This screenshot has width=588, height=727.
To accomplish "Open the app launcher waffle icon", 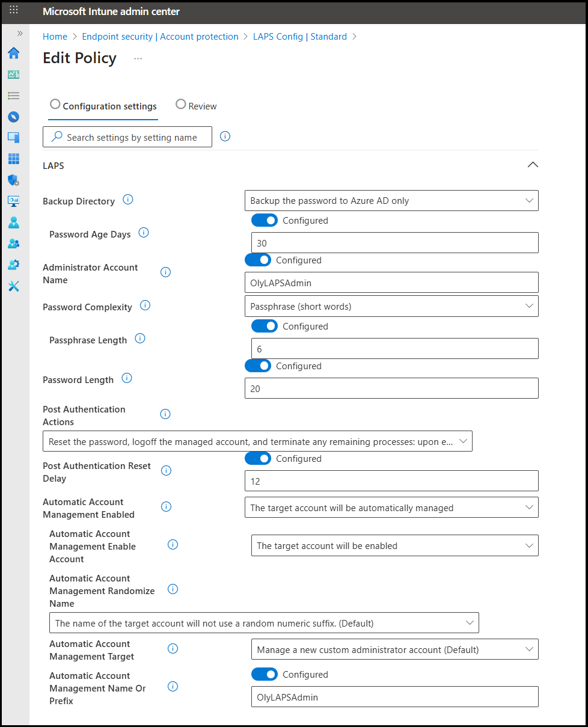I will coord(14,10).
